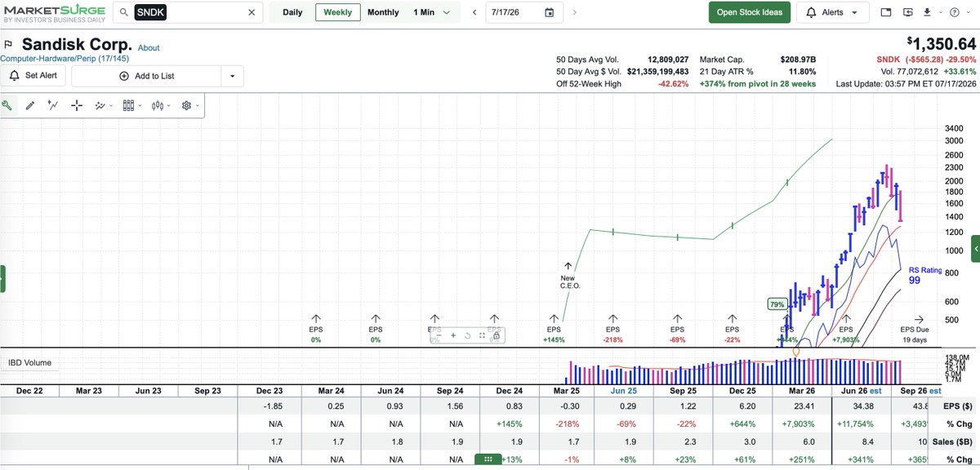Open the candlestick chart style tool
This screenshot has height=470, width=980.
158,105
